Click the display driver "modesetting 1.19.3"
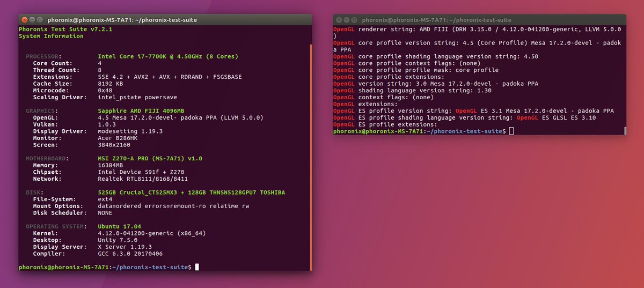Screen dimensions: 644x288 [129, 131]
